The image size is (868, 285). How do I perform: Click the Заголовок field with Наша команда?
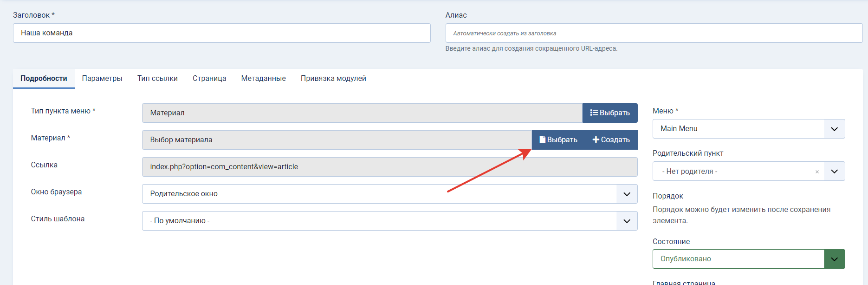[x=222, y=33]
